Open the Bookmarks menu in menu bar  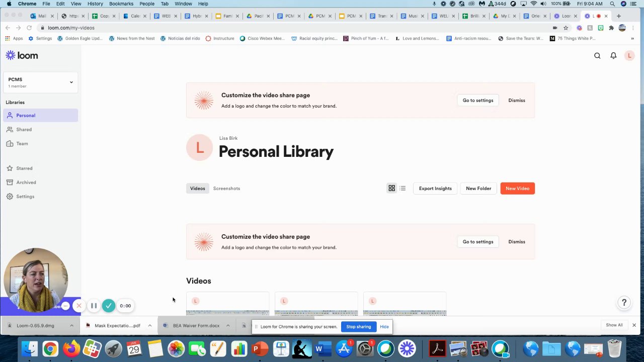[121, 4]
